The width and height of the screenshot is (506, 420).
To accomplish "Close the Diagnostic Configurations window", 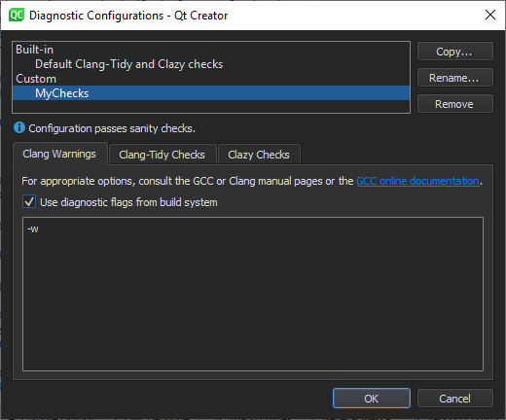I will [490, 15].
